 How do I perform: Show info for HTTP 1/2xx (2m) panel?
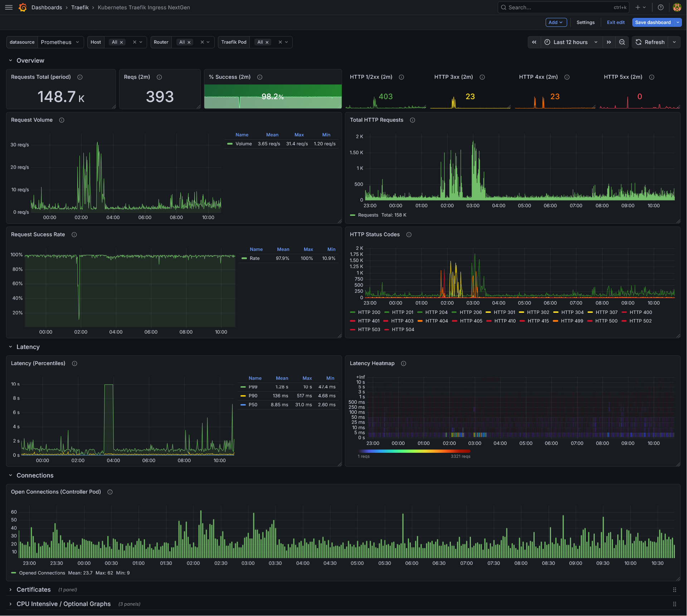pyautogui.click(x=401, y=77)
